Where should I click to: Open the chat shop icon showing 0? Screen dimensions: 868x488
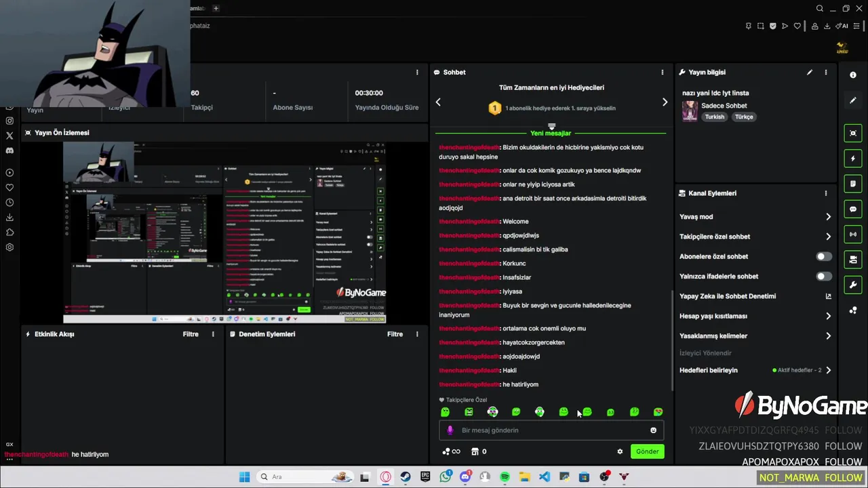(479, 451)
